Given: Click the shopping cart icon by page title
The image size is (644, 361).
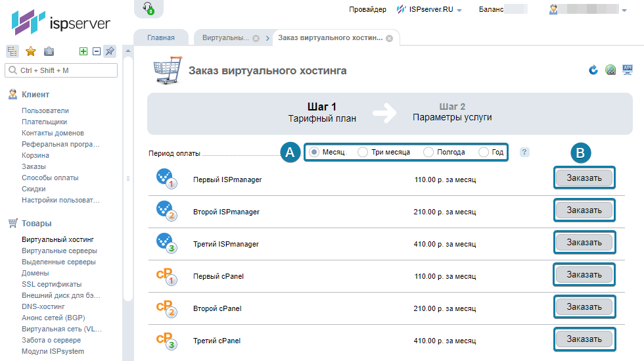Looking at the screenshot, I should pyautogui.click(x=168, y=70).
